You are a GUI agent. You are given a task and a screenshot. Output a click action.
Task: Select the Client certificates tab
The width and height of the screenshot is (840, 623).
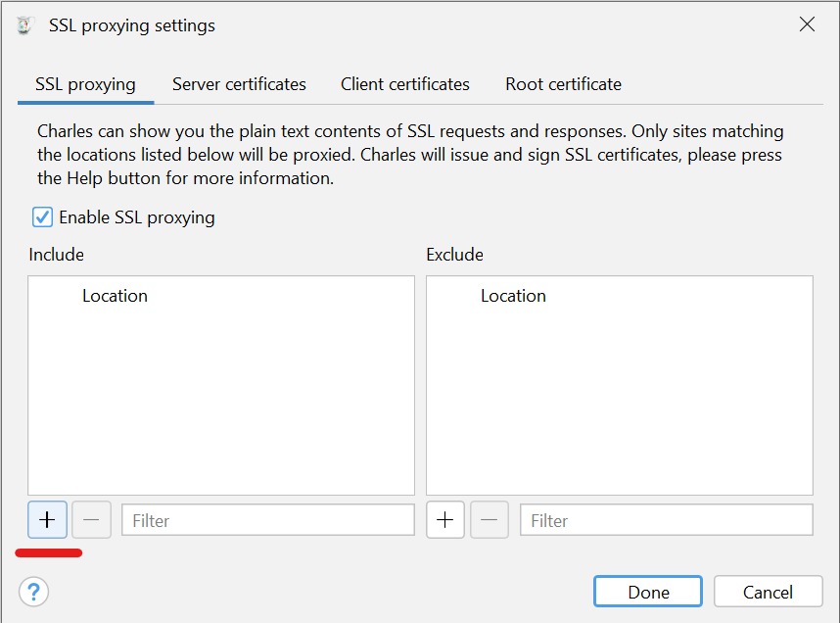click(404, 84)
